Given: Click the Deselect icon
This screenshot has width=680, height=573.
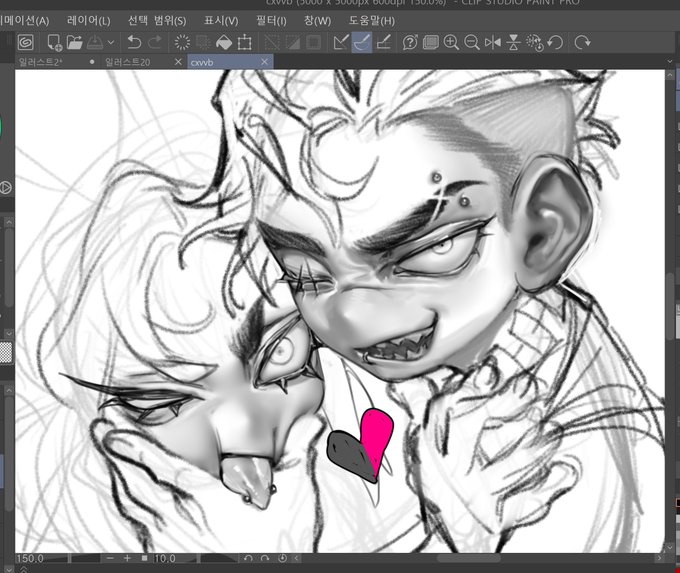Looking at the screenshot, I should [272, 43].
